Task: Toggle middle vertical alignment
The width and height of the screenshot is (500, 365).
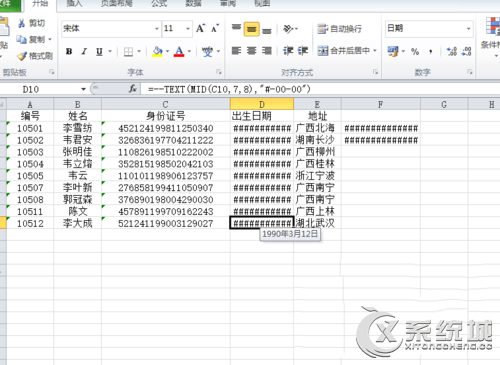Action: (x=252, y=29)
